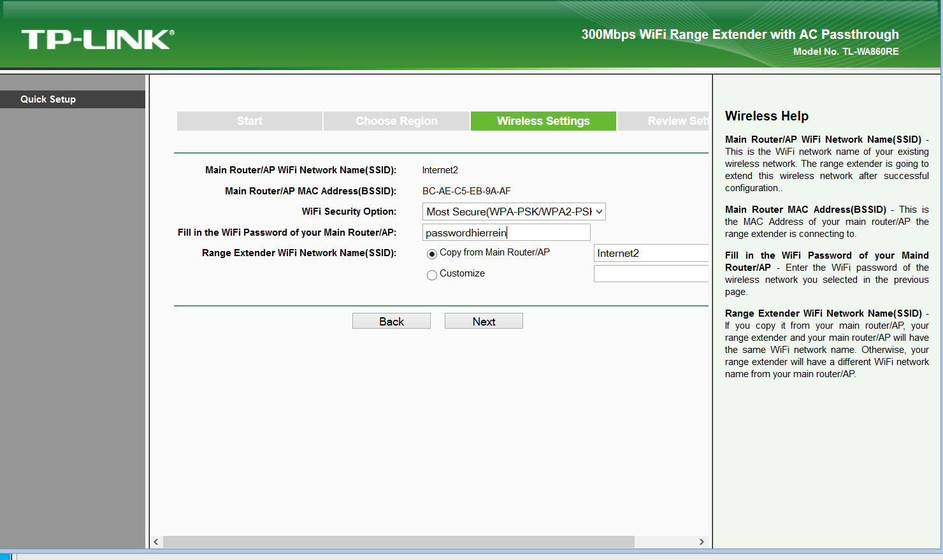Click the MAC address BC-AE-C5-EB-9A-AF
The image size is (943, 560).
(x=466, y=191)
